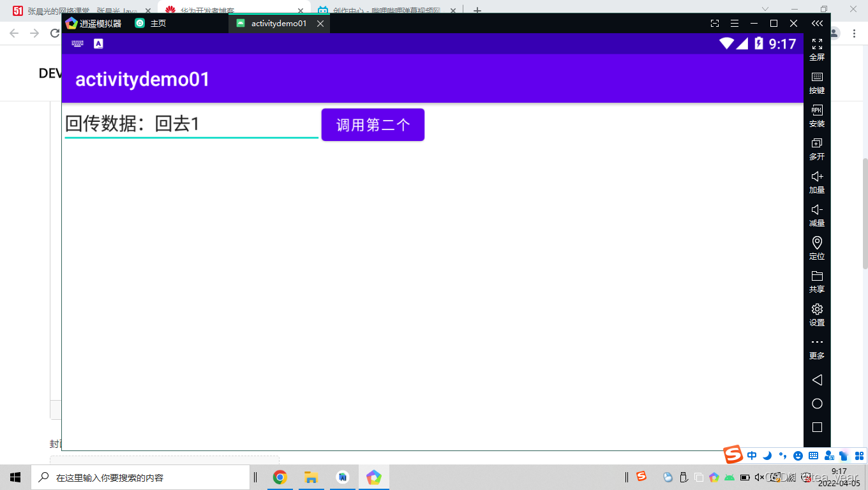Click Chrome's back navigation arrow

click(x=14, y=33)
